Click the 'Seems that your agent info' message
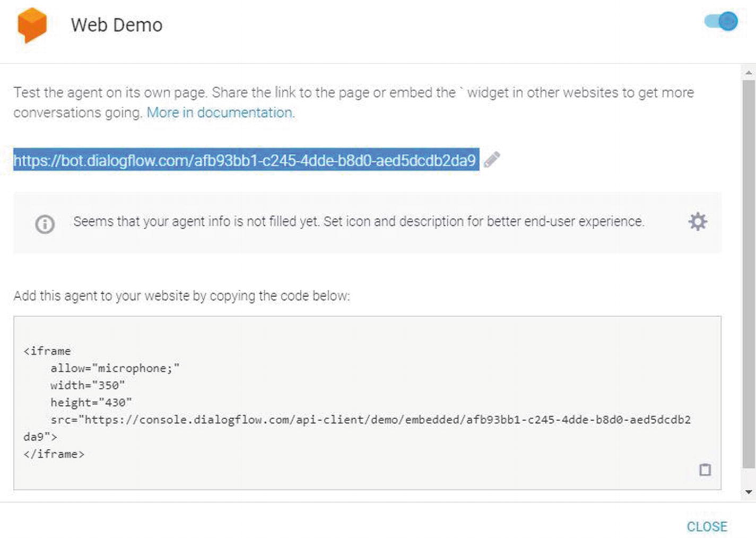 (x=359, y=221)
